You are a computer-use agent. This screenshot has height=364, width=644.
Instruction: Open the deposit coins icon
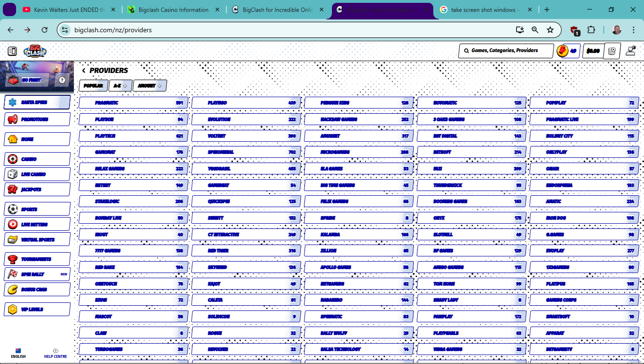click(612, 51)
